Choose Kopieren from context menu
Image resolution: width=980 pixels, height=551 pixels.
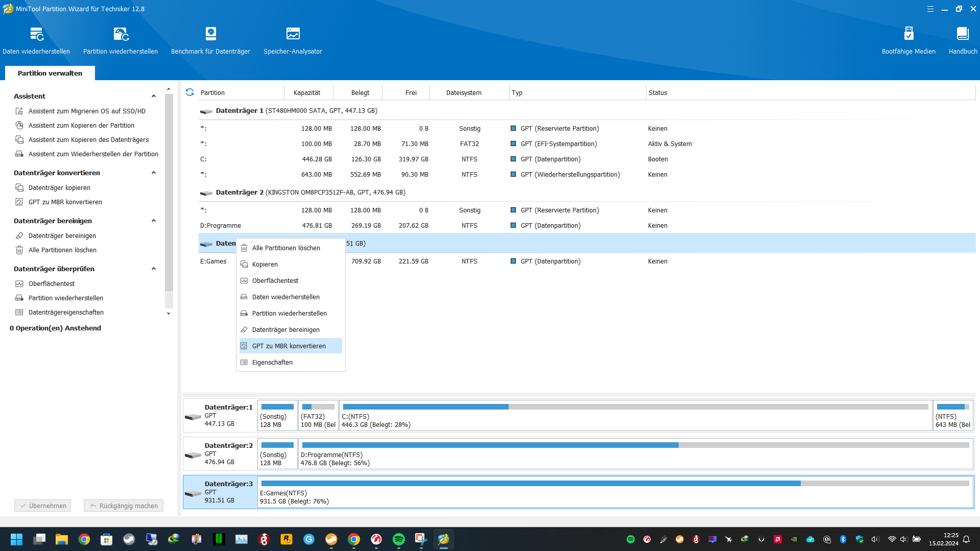click(291, 265)
